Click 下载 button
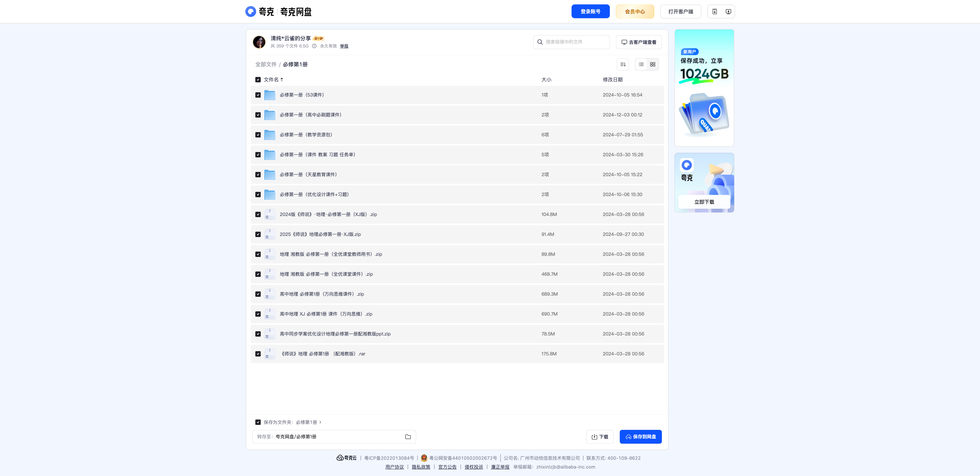 [599, 437]
